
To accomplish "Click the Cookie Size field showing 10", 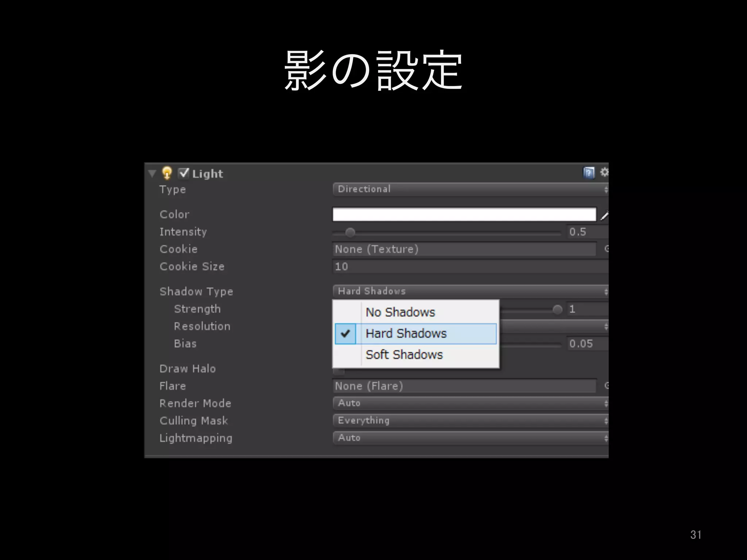I will (x=471, y=267).
